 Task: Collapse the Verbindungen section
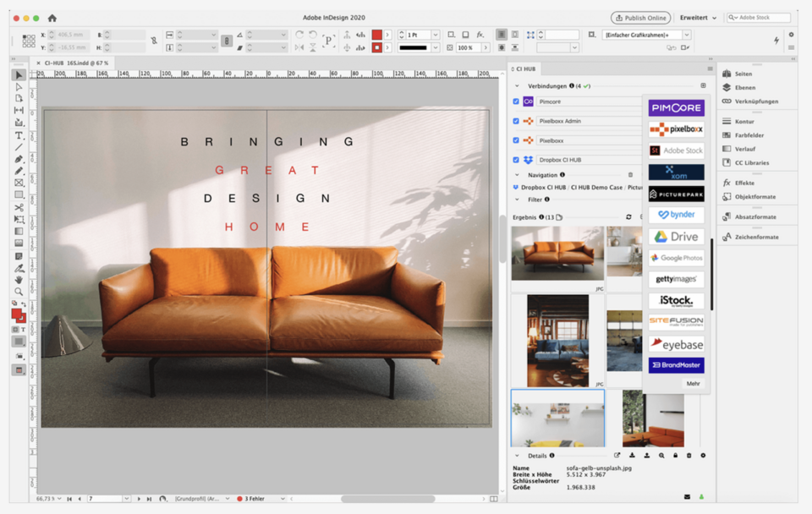(x=517, y=86)
